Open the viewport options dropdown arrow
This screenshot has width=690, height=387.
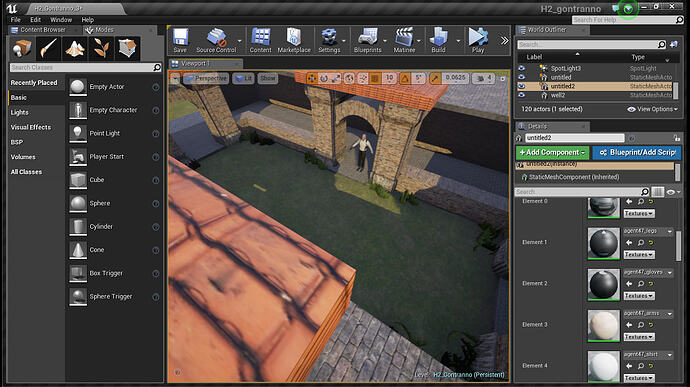coord(175,79)
